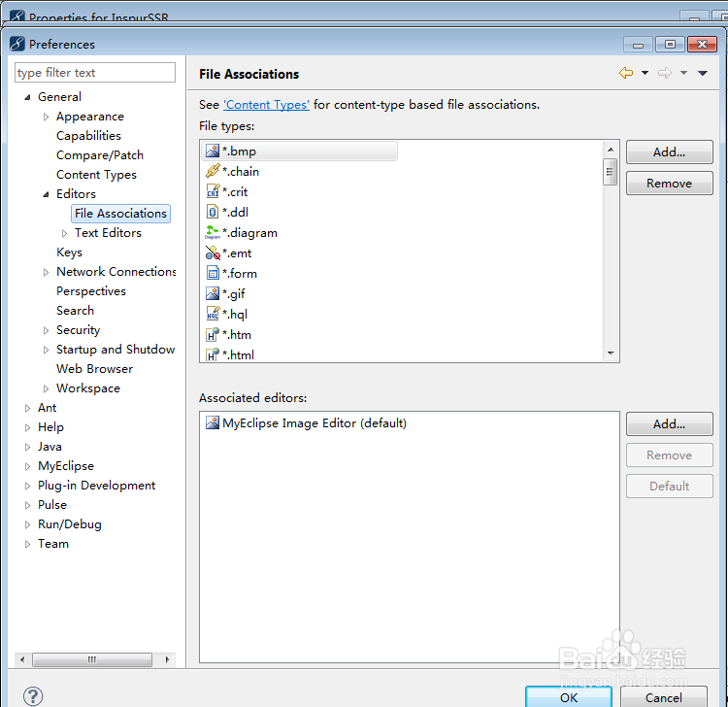The width and height of the screenshot is (728, 707).
Task: Open the view menu dropdown triangle
Action: 703,73
